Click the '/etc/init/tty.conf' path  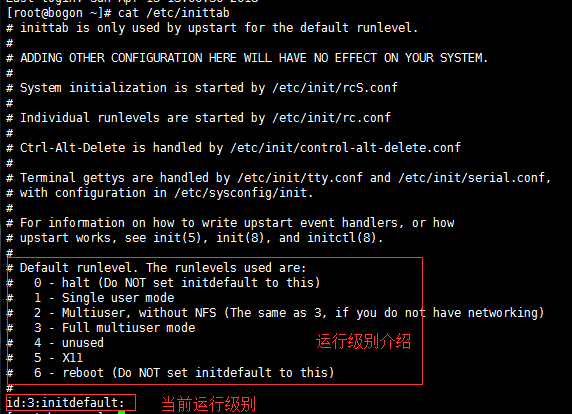[x=300, y=178]
